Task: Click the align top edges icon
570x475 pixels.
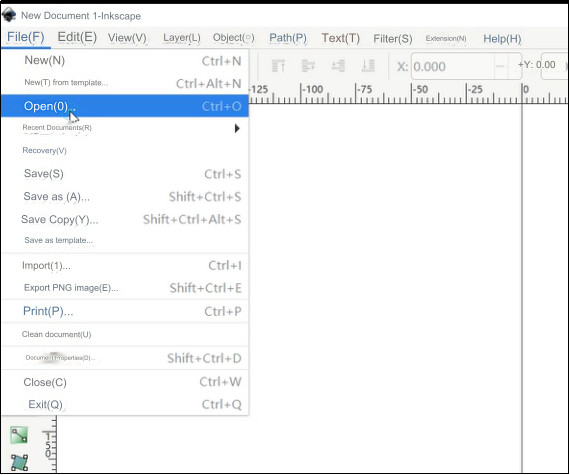Action: tap(278, 66)
